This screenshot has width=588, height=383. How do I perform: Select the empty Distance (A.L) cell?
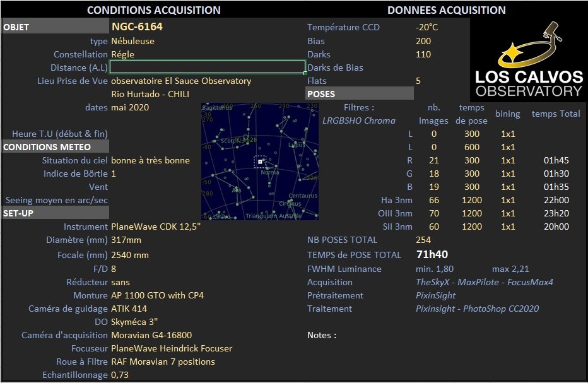point(208,67)
